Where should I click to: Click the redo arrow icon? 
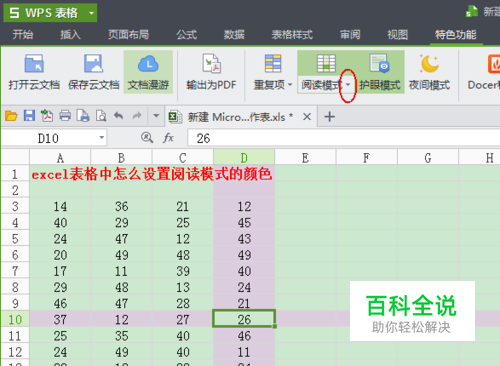click(137, 116)
